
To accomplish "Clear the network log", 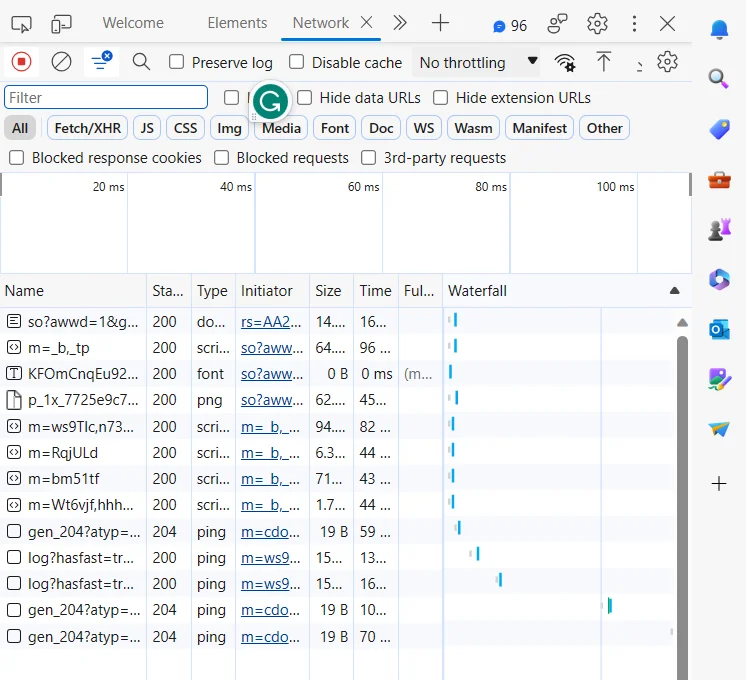I will pos(62,62).
